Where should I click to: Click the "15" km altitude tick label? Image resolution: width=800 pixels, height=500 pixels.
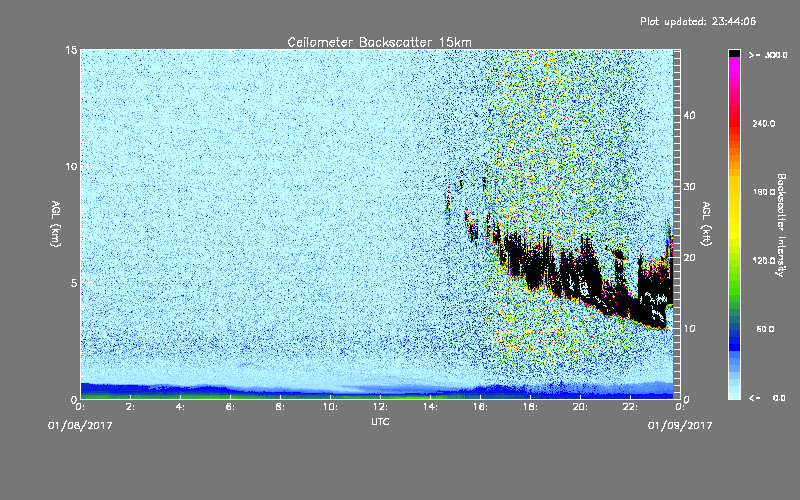(x=71, y=50)
